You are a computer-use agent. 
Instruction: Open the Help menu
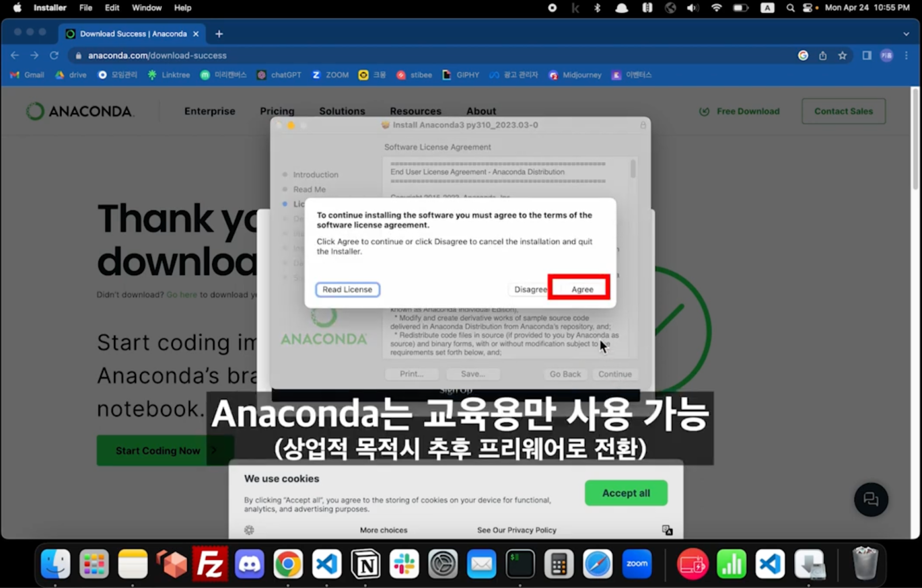coord(183,7)
